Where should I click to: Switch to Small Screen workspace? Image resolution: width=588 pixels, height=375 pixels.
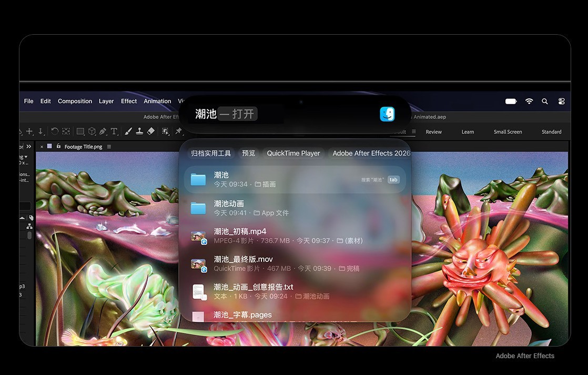pos(508,132)
